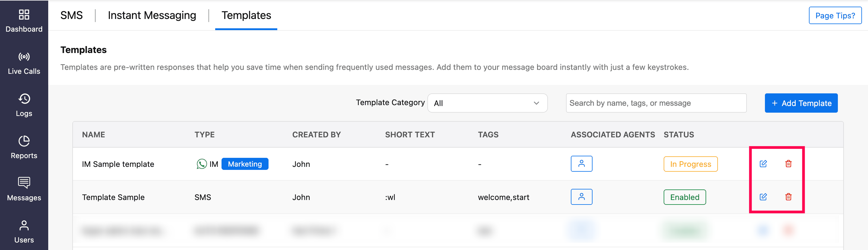Focus the template search field
This screenshot has width=868, height=250.
tap(656, 103)
